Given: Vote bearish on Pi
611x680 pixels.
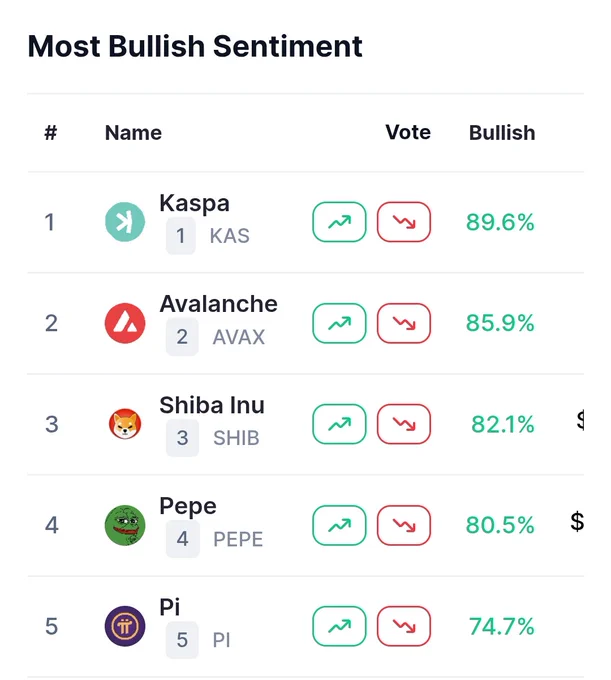Looking at the screenshot, I should click(x=404, y=626).
